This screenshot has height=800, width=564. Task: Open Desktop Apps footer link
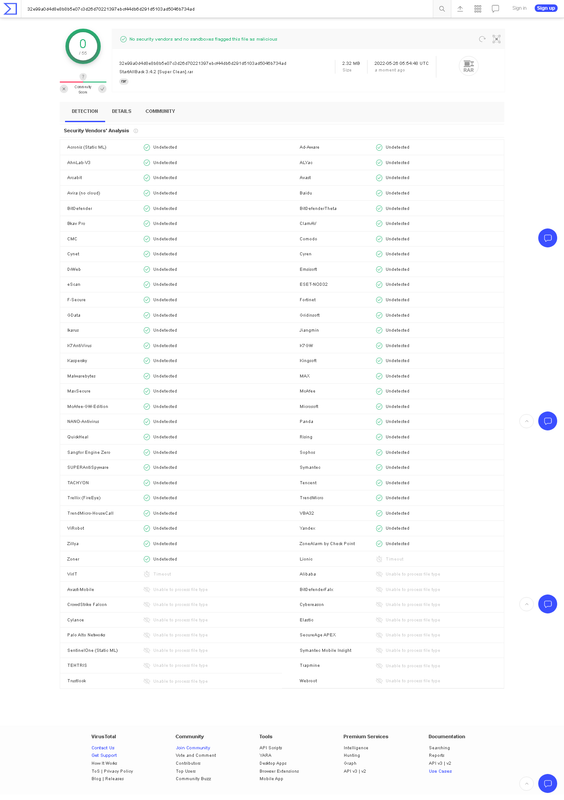(273, 763)
